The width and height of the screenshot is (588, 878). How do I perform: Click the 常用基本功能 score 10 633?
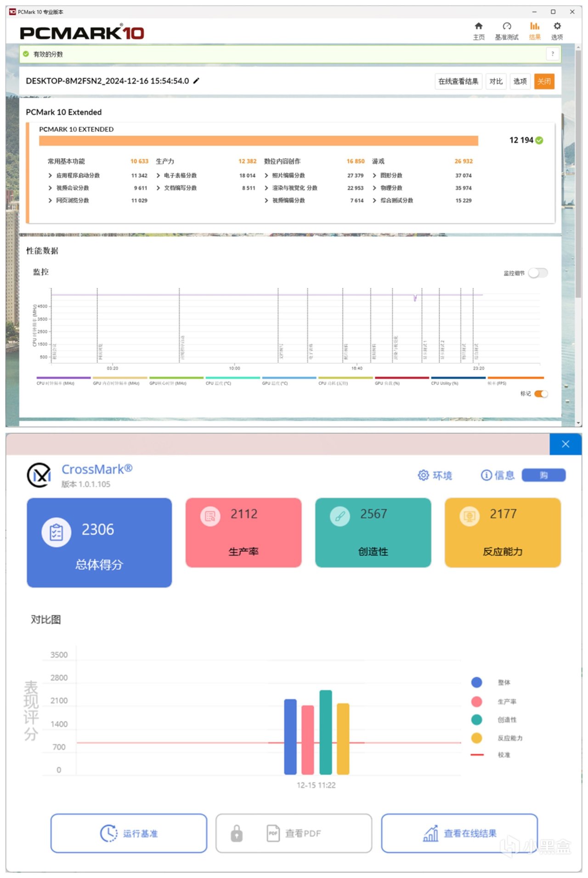pos(139,161)
